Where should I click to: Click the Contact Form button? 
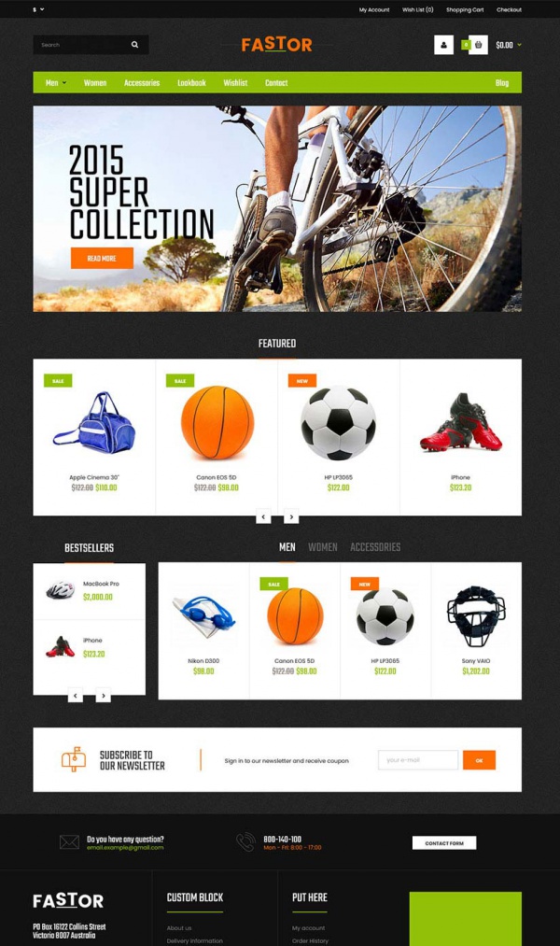(444, 843)
